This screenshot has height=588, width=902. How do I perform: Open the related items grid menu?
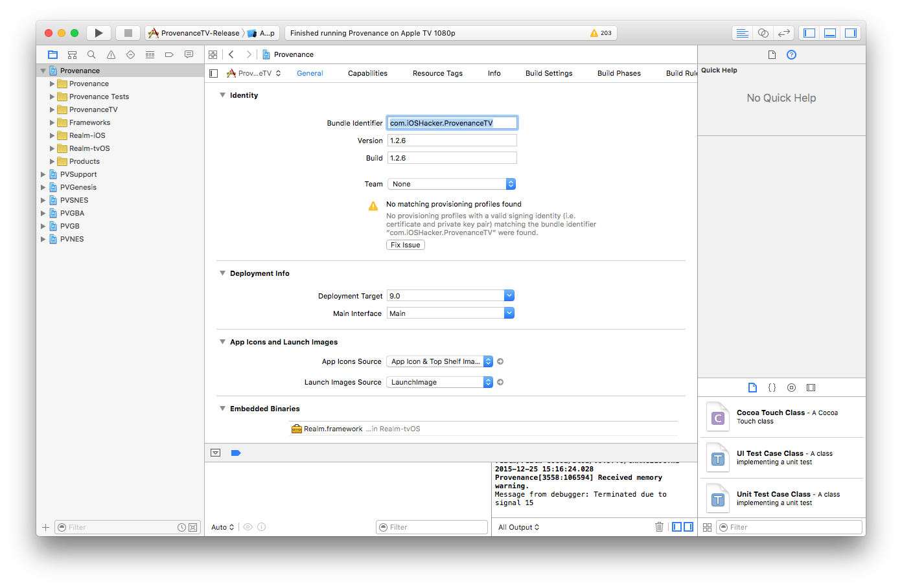(x=214, y=54)
